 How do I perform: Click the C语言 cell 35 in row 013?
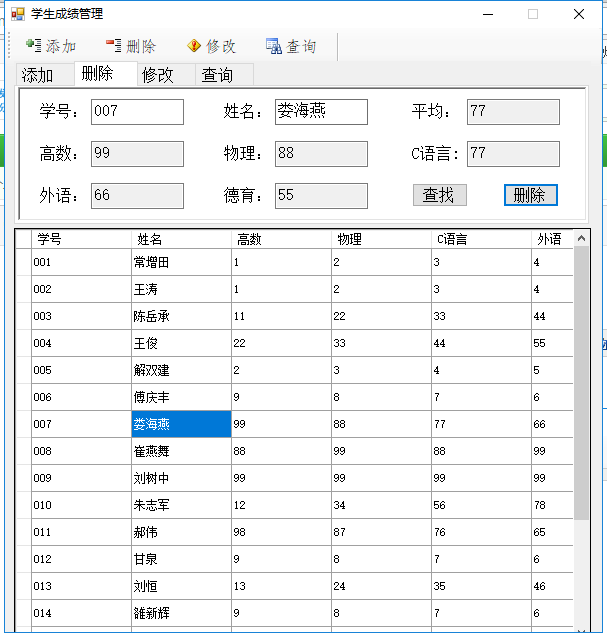481,586
